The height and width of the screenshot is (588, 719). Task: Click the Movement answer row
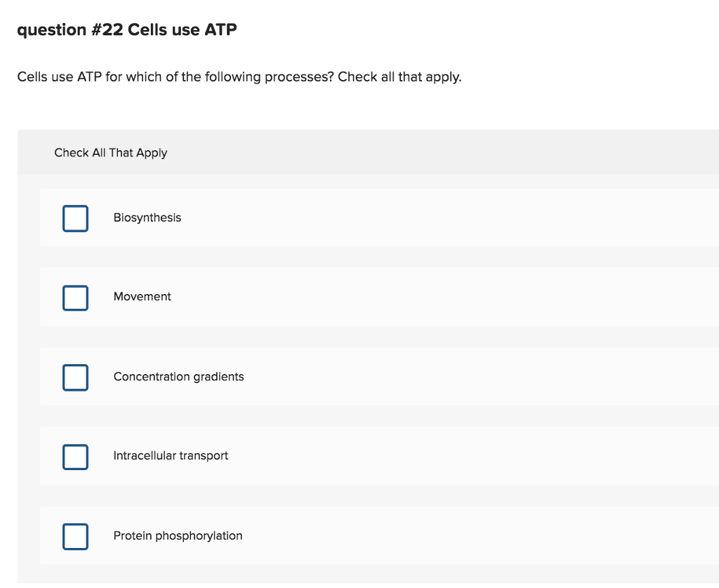[351, 297]
